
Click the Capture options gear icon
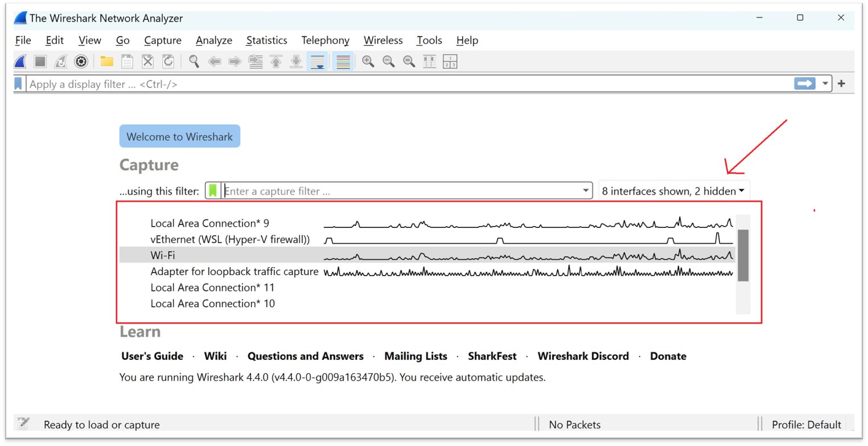point(81,61)
